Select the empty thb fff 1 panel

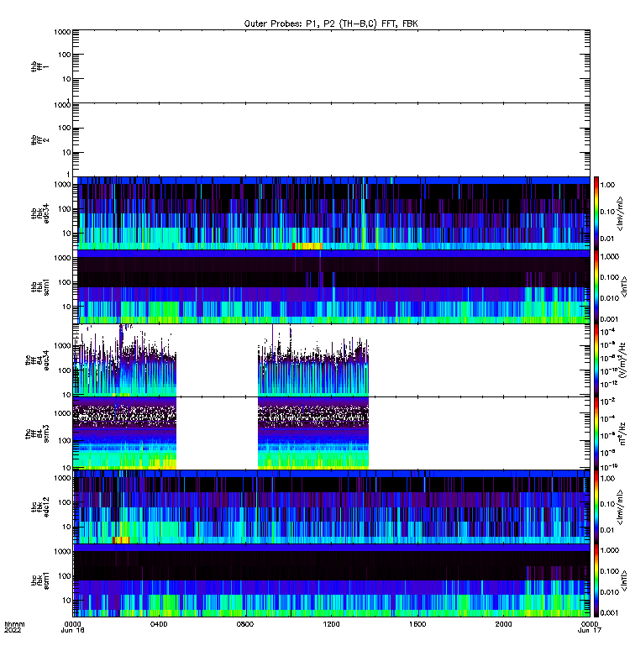(331, 66)
